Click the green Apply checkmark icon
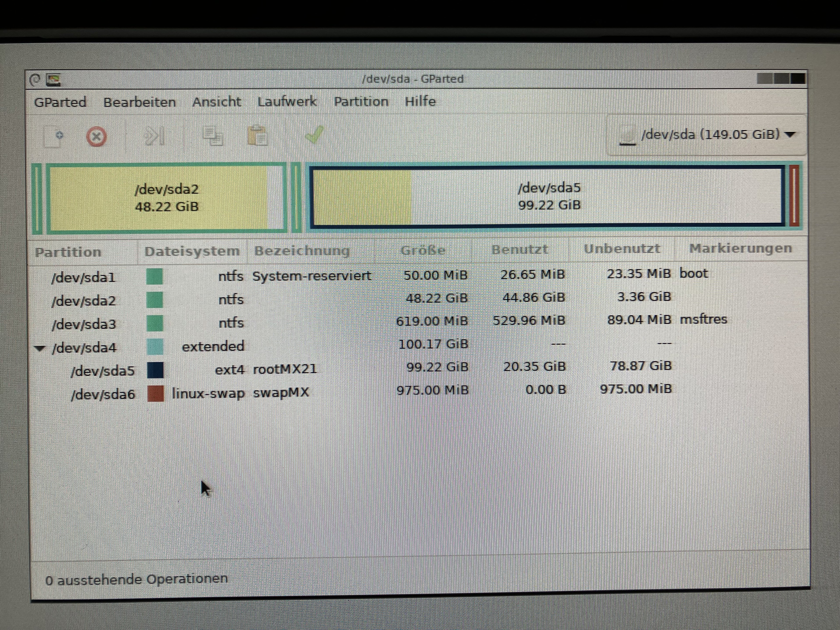This screenshot has width=840, height=630. [x=314, y=135]
